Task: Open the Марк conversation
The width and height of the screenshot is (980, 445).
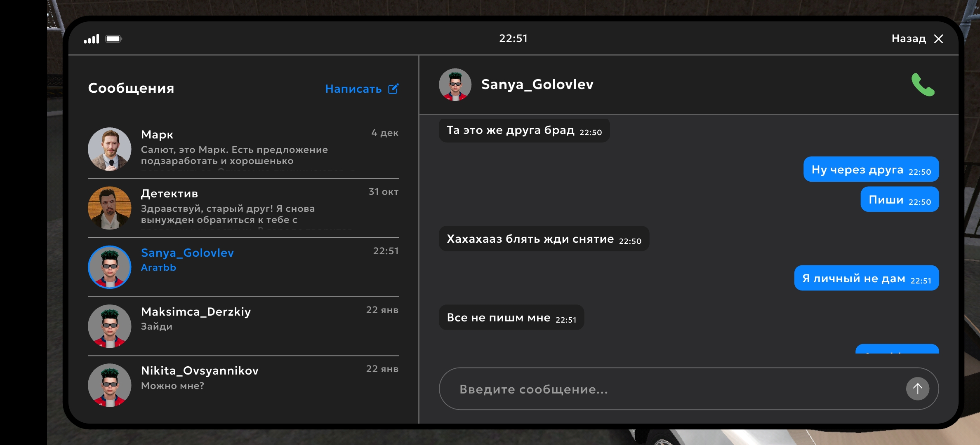Action: pos(247,148)
